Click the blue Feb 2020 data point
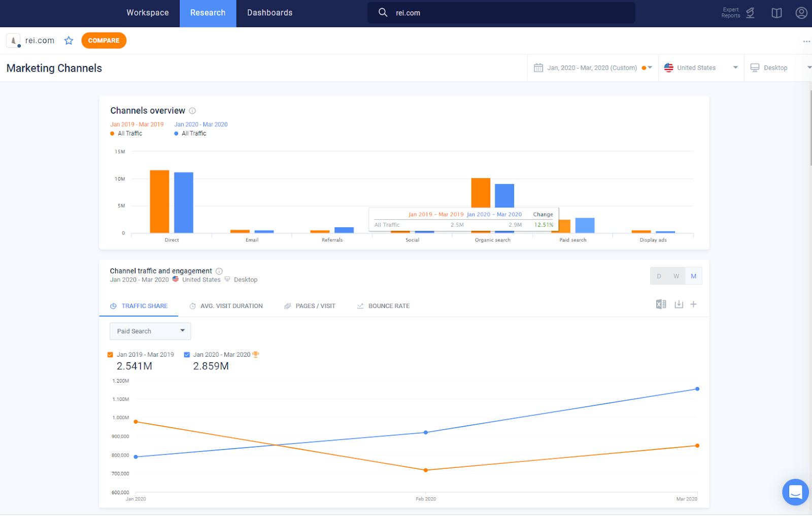This screenshot has height=516, width=812. (x=426, y=432)
